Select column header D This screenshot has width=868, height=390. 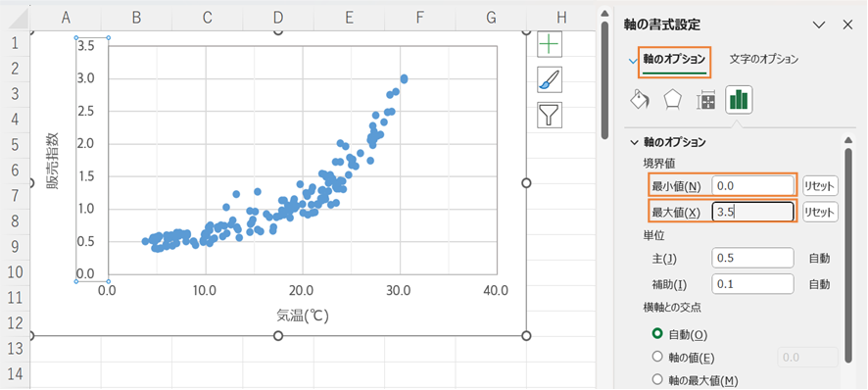278,18
